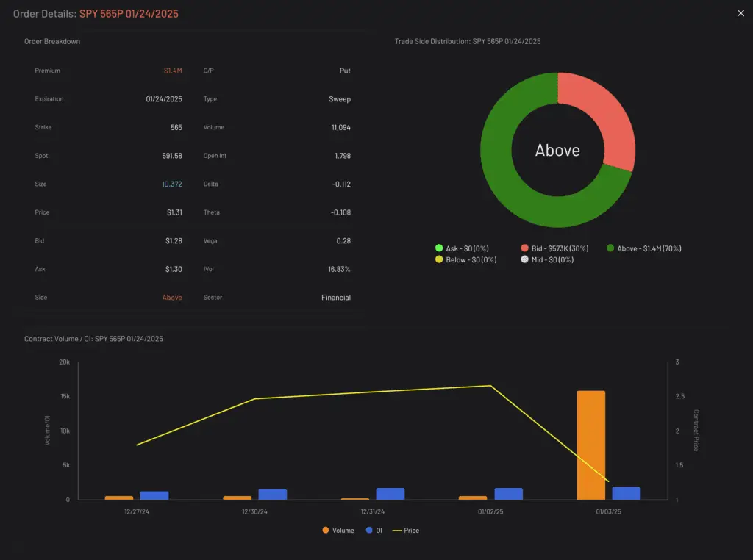
Task: Click the Premium value $1.4M
Action: (x=173, y=71)
